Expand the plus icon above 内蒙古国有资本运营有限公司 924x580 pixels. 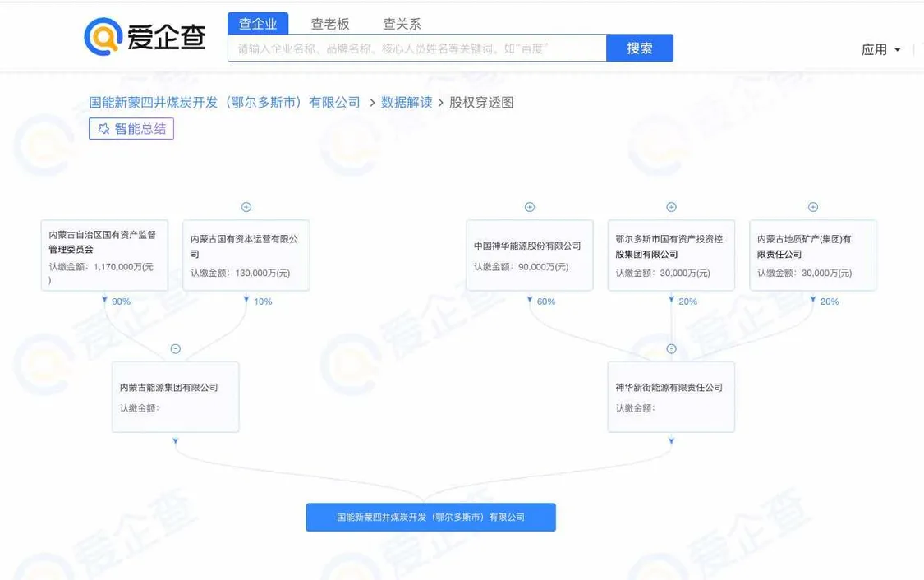tap(246, 206)
